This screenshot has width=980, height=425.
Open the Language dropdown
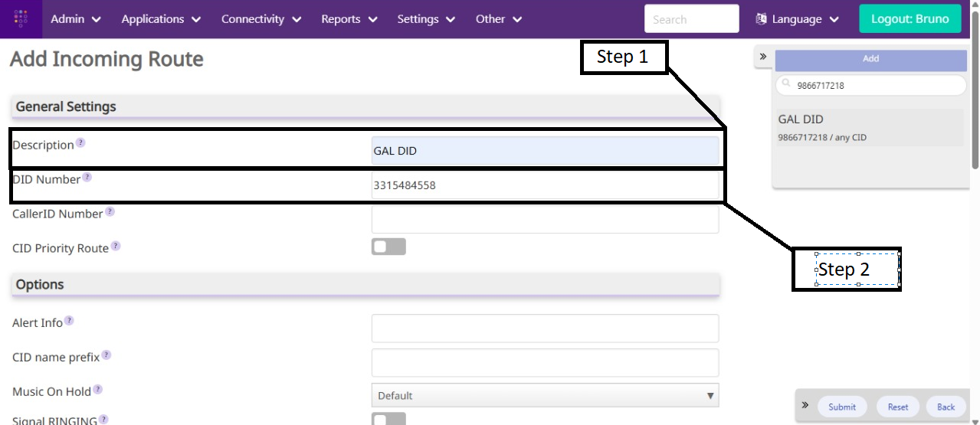tap(797, 19)
